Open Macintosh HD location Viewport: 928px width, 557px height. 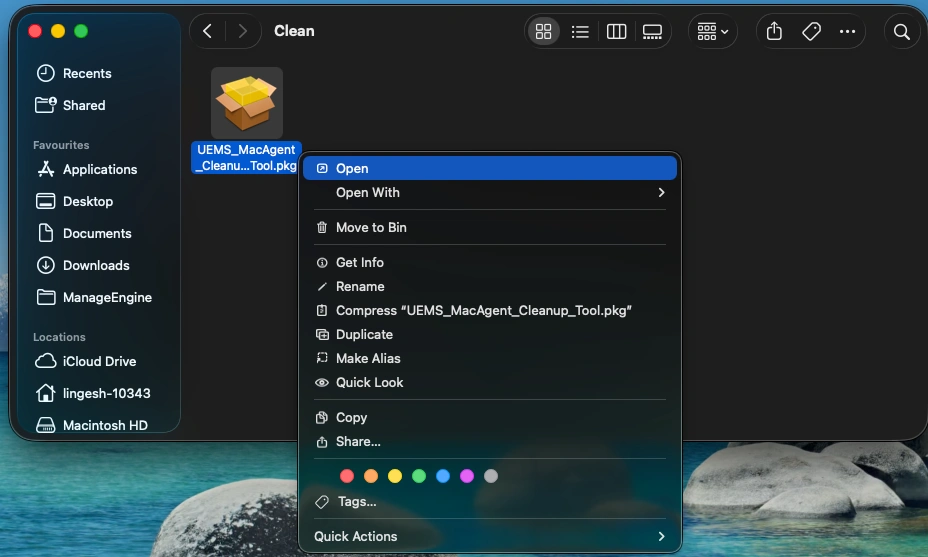click(91, 425)
